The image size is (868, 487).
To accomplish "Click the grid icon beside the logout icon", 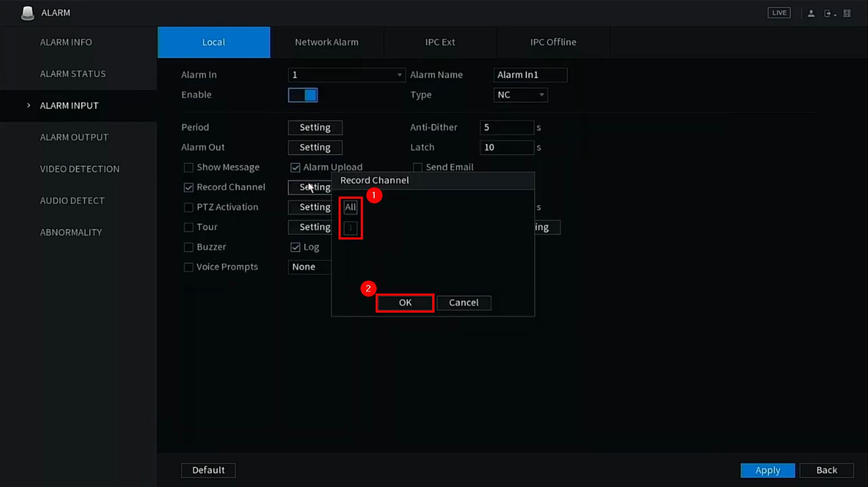I will 847,13.
